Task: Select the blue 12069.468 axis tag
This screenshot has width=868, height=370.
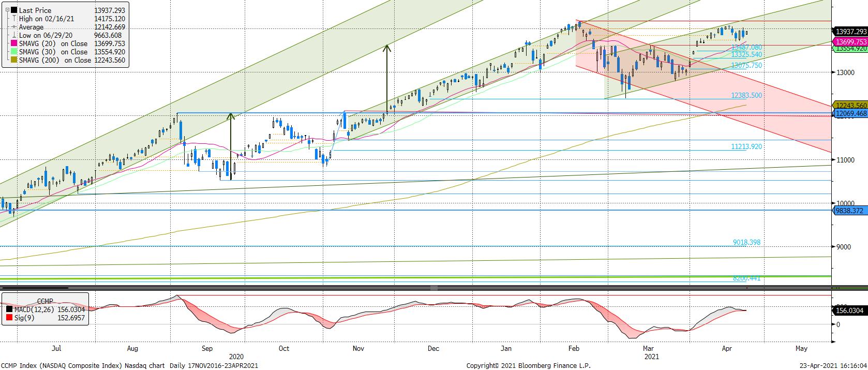Action: pyautogui.click(x=850, y=113)
